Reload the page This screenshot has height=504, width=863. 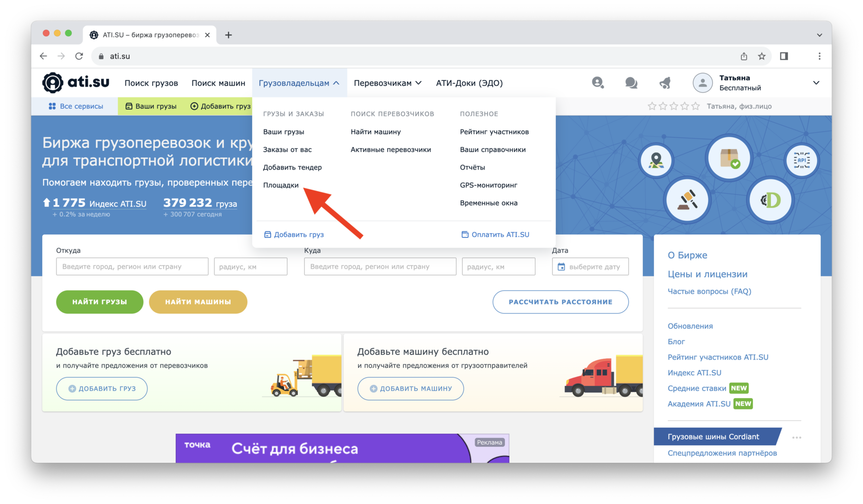click(79, 56)
